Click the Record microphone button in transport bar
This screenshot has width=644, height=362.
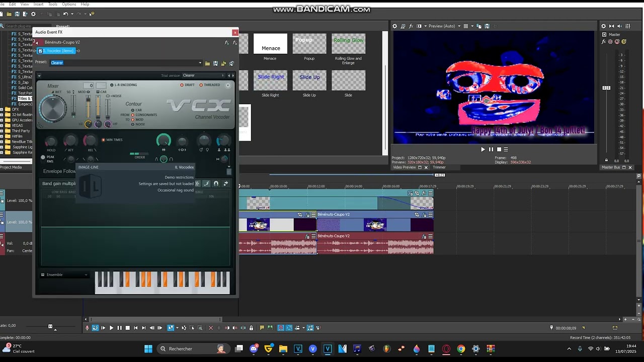87,328
